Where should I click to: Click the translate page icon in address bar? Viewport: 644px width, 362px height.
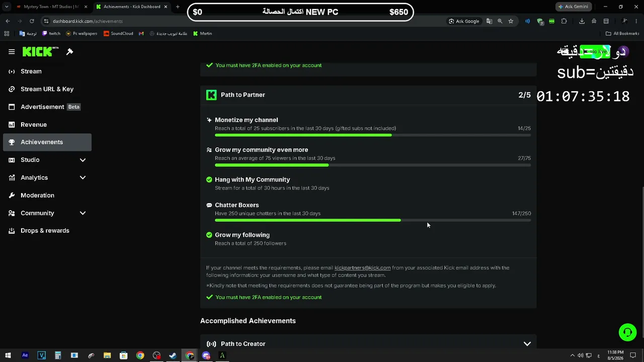[489, 21]
